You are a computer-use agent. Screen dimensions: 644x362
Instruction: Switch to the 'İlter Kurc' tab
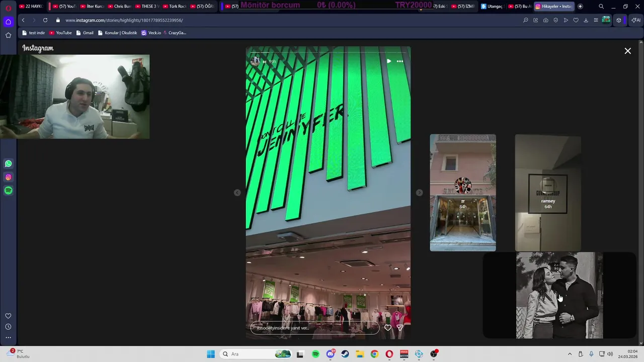(x=92, y=7)
